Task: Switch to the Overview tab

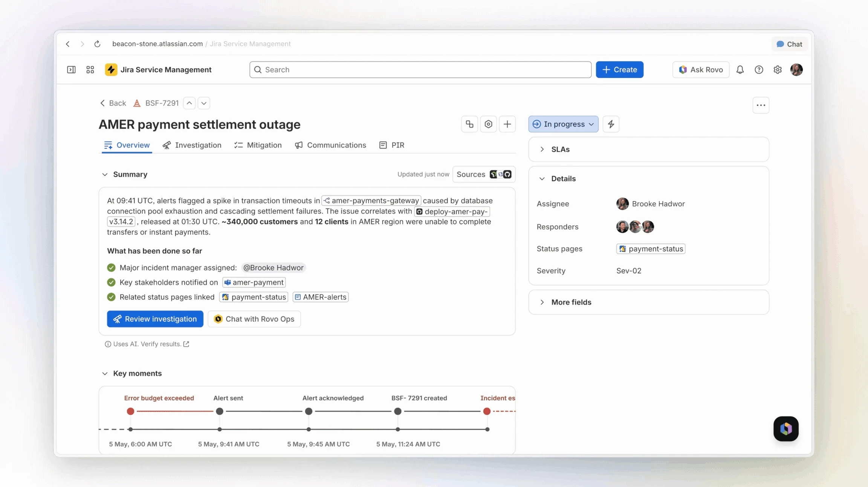Action: click(127, 145)
